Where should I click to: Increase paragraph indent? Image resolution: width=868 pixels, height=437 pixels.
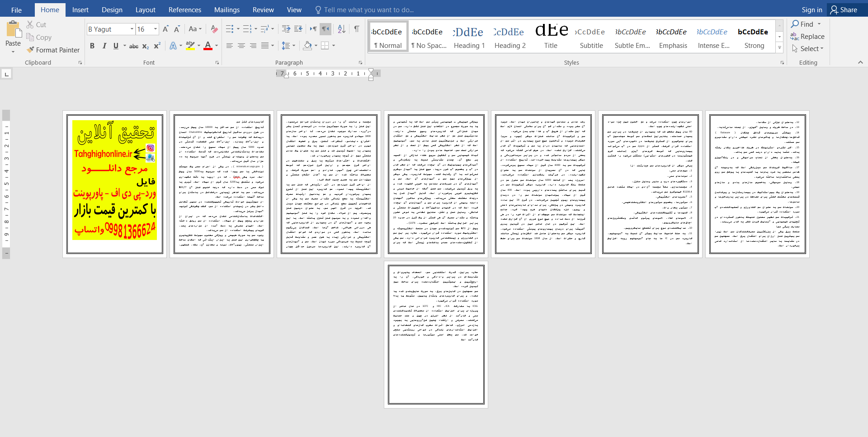[298, 29]
